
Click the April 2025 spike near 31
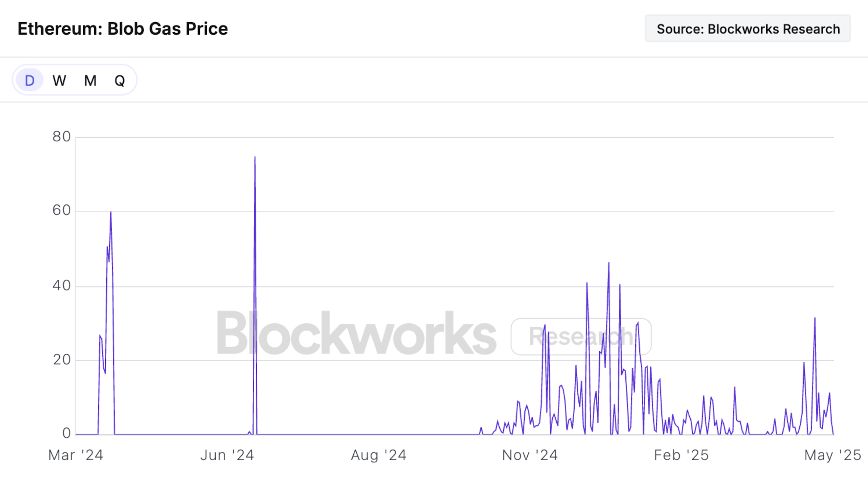coord(815,318)
